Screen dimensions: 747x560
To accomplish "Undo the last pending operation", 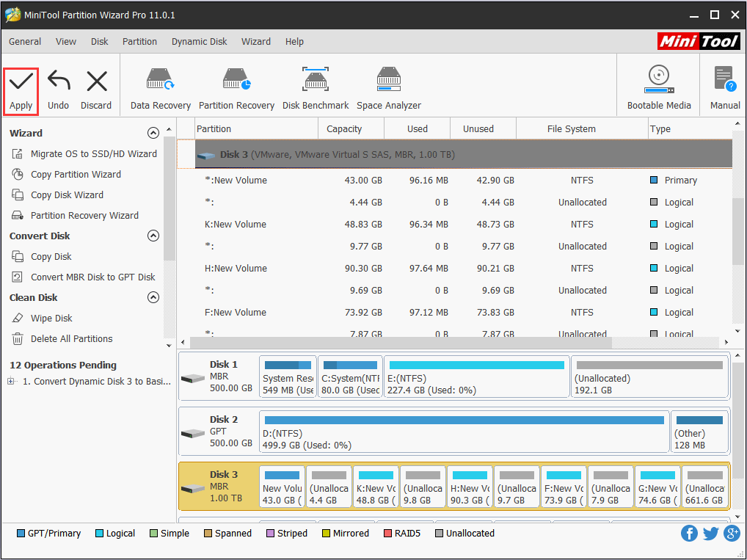I will [x=58, y=90].
